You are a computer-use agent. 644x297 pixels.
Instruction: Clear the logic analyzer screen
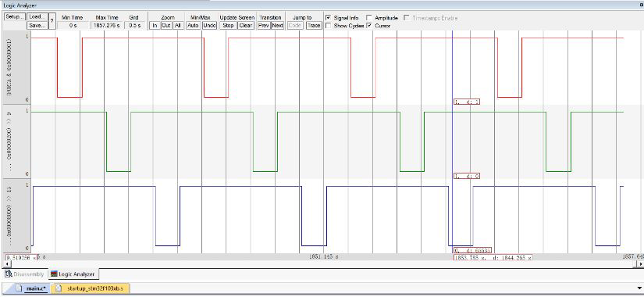click(x=246, y=25)
